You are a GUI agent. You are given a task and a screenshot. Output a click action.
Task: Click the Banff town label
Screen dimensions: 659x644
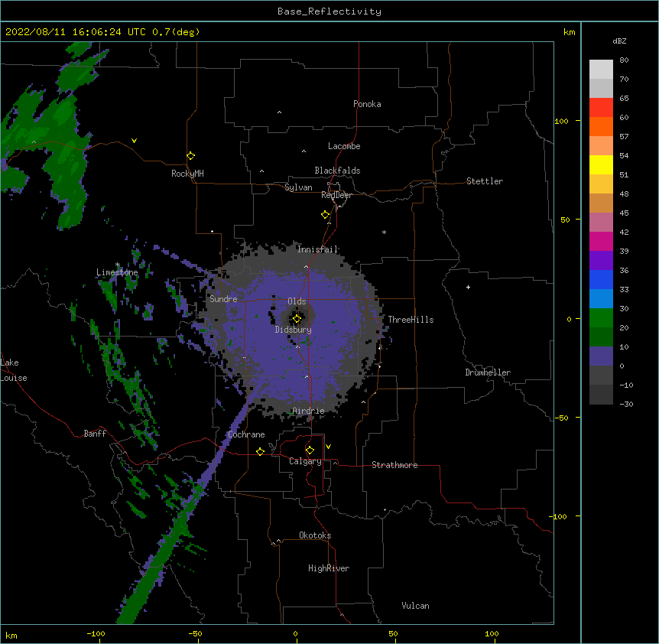[x=95, y=434]
